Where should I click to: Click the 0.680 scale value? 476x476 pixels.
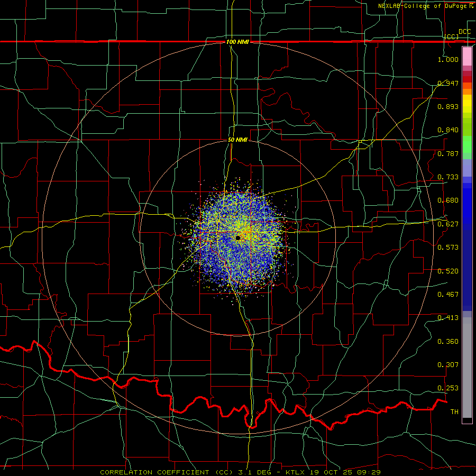(x=448, y=200)
